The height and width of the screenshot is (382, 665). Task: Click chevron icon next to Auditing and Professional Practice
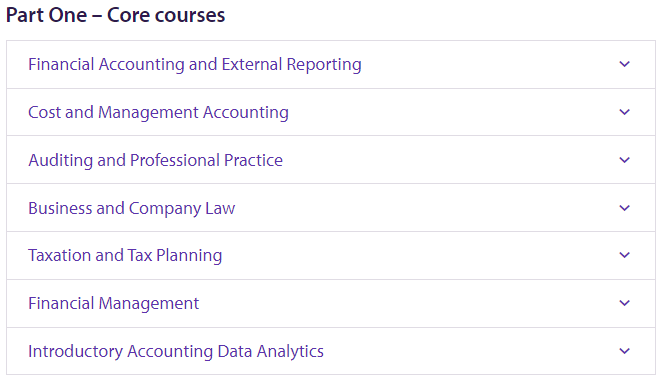pos(624,160)
